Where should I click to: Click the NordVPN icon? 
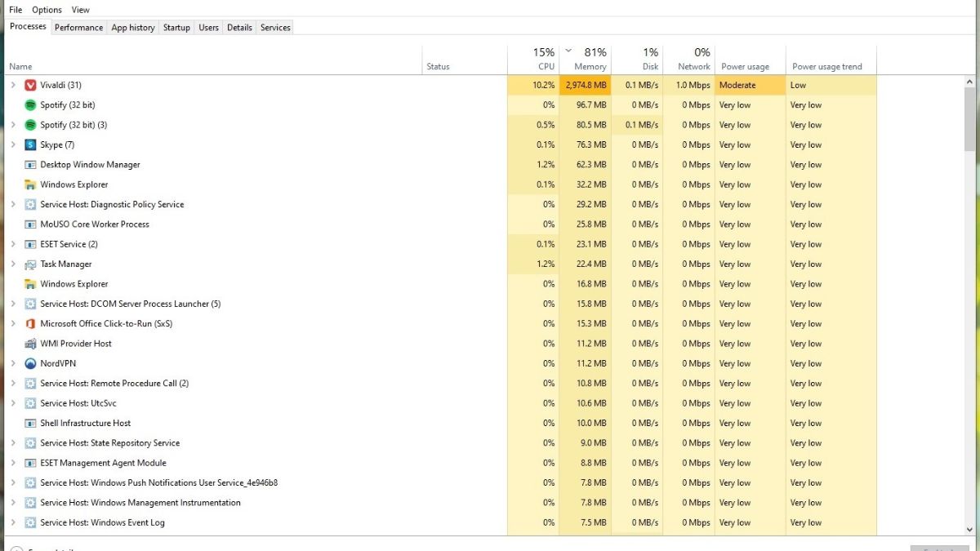[29, 363]
